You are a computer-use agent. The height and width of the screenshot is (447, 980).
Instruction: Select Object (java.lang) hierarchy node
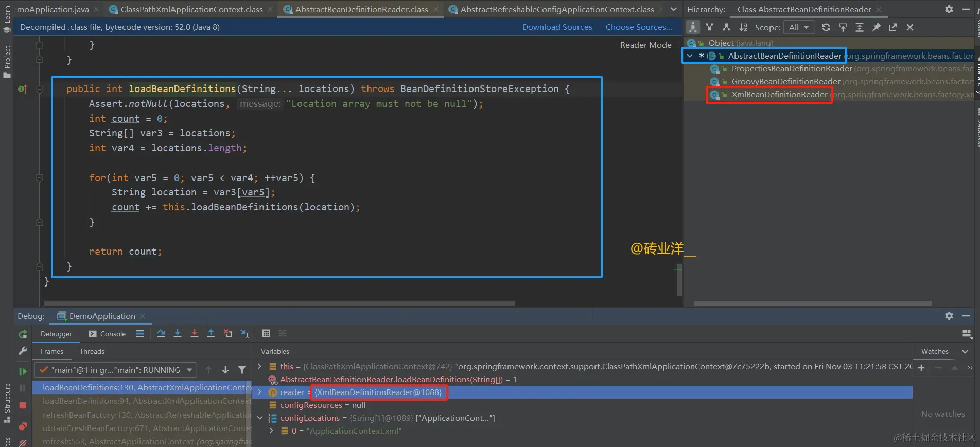click(740, 43)
